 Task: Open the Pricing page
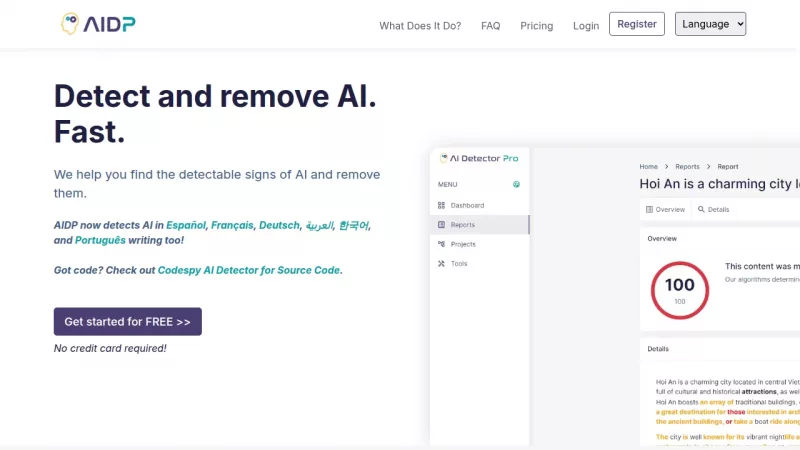tap(536, 26)
